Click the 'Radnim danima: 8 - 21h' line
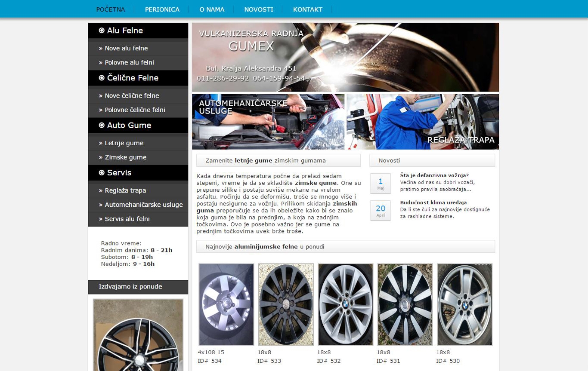 coord(136,250)
